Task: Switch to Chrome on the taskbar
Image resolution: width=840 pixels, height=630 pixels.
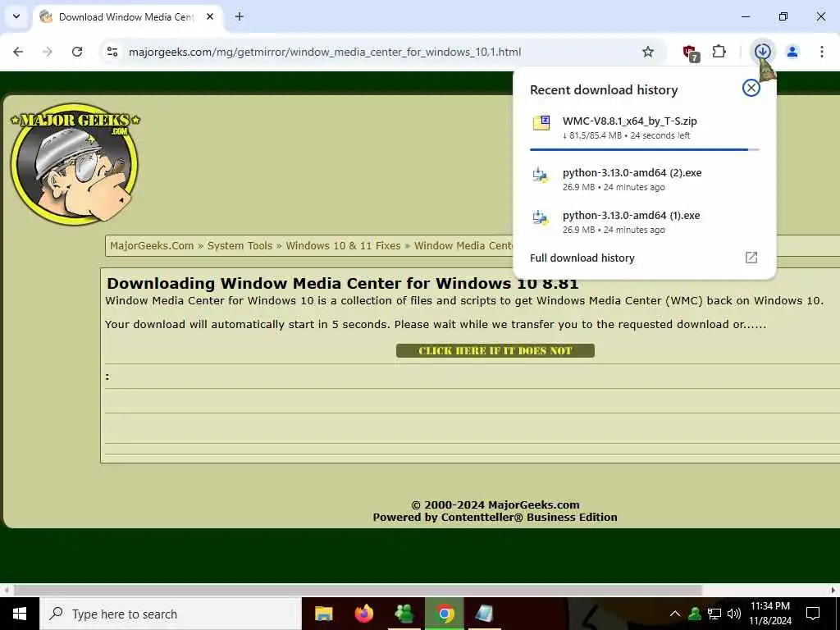Action: point(445,614)
